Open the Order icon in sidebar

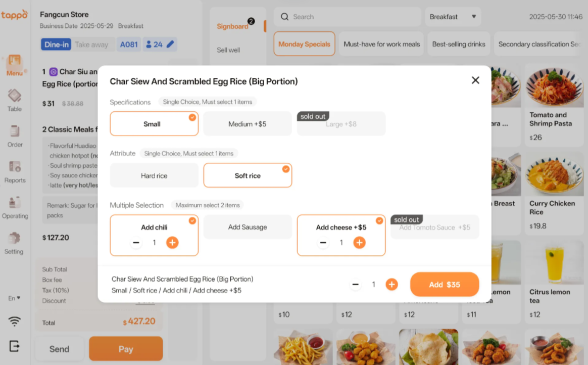[15, 135]
